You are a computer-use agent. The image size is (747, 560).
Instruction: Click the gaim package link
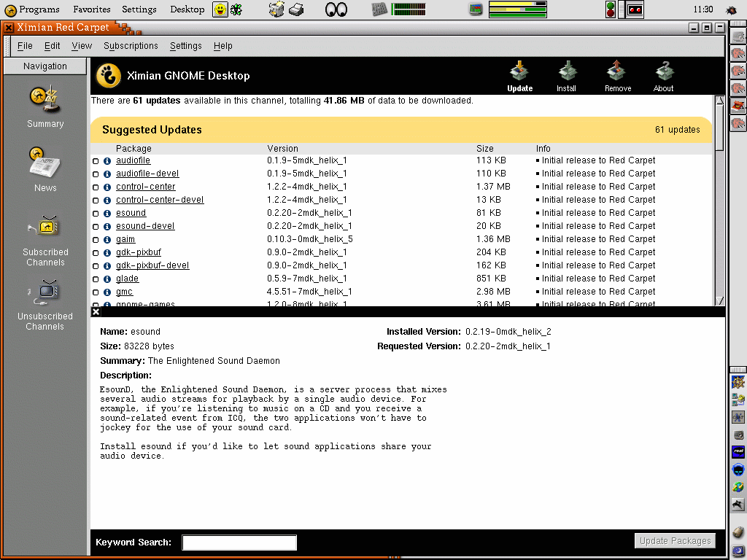[x=125, y=239]
